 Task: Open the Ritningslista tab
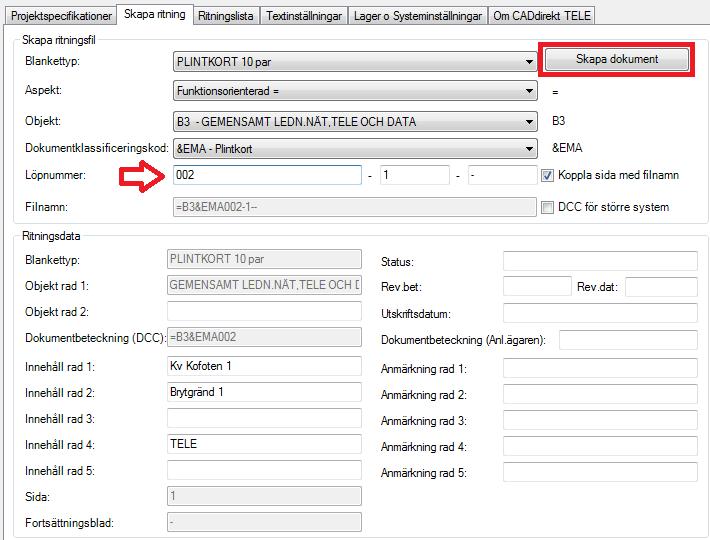tap(225, 16)
